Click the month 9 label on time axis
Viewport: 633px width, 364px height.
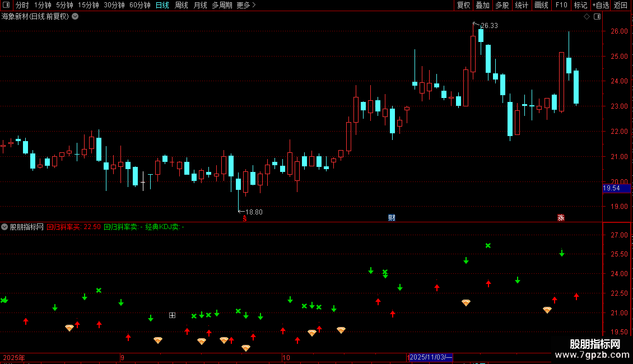pos(122,357)
